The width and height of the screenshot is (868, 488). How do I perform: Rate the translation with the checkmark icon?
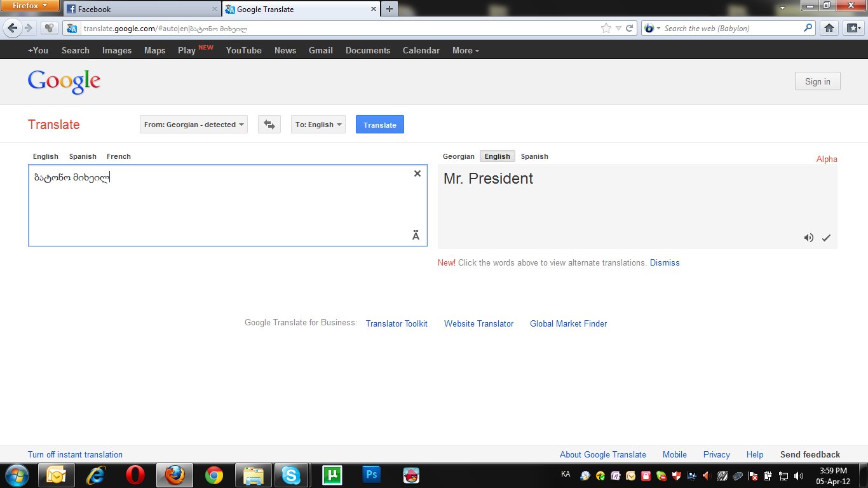pyautogui.click(x=826, y=238)
